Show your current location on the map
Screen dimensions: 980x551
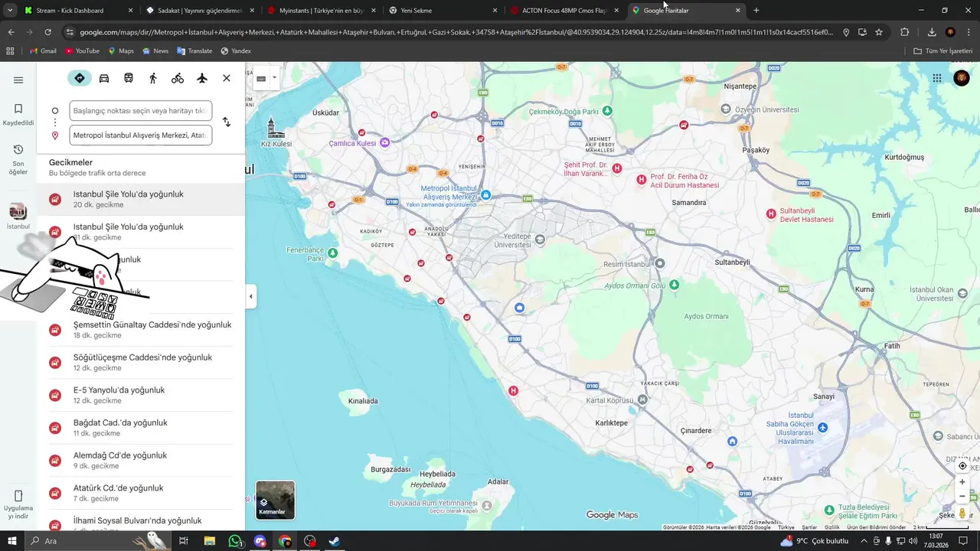[x=962, y=466]
